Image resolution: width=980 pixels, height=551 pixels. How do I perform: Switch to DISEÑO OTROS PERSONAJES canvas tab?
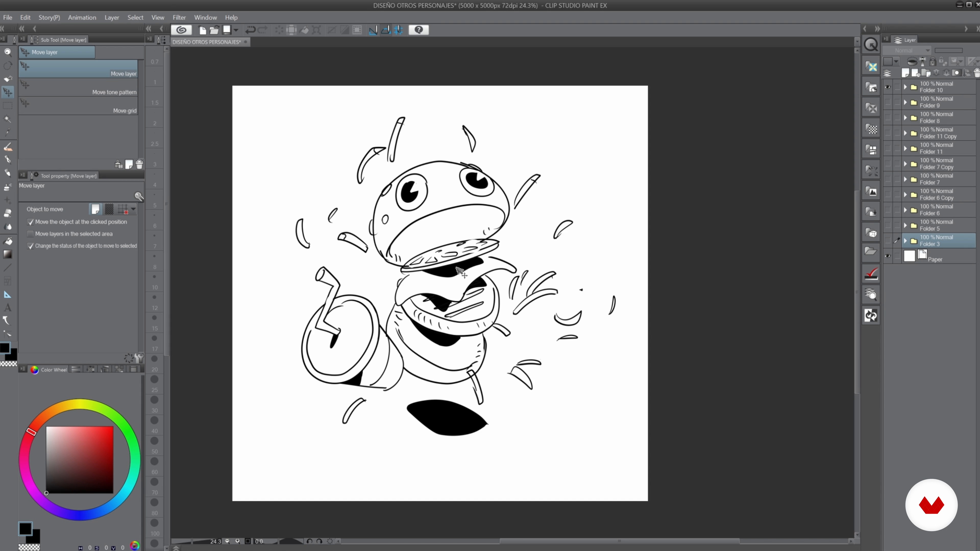point(210,42)
